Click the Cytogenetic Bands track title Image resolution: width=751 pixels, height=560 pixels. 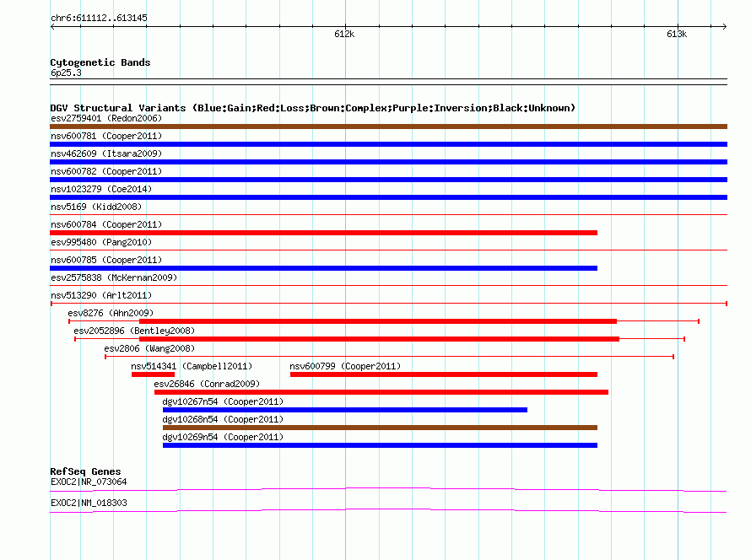pos(100,62)
